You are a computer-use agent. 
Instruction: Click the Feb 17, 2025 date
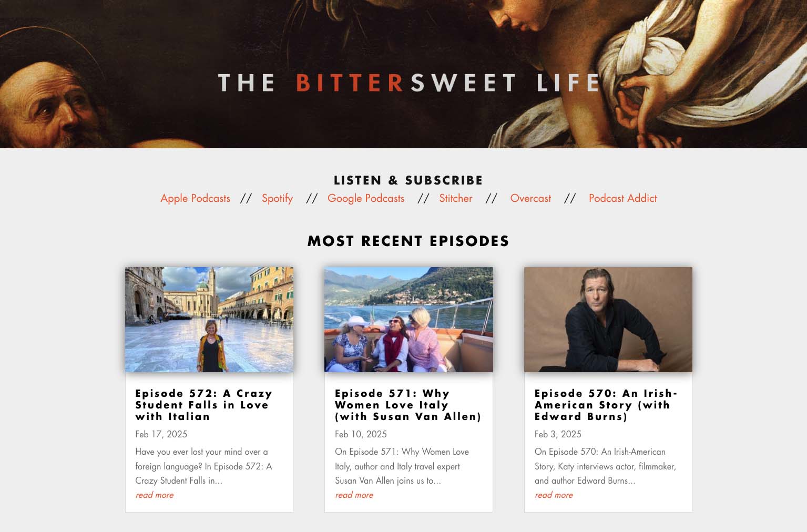161,434
